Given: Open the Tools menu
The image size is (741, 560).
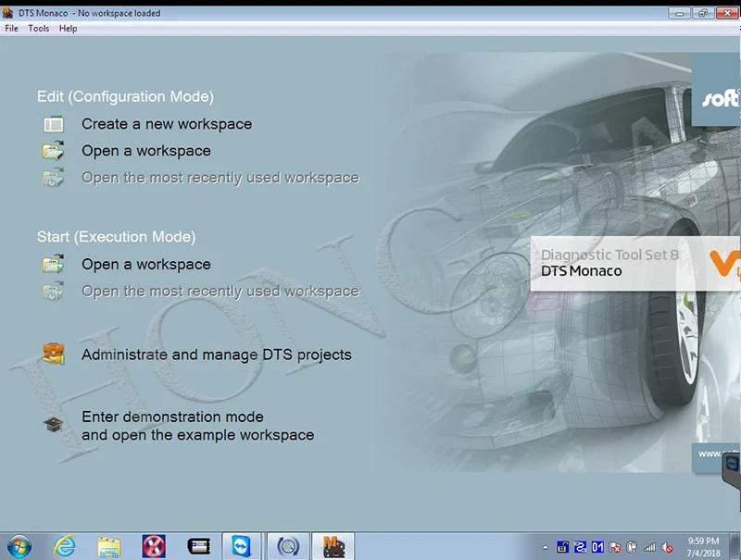Looking at the screenshot, I should click(38, 29).
